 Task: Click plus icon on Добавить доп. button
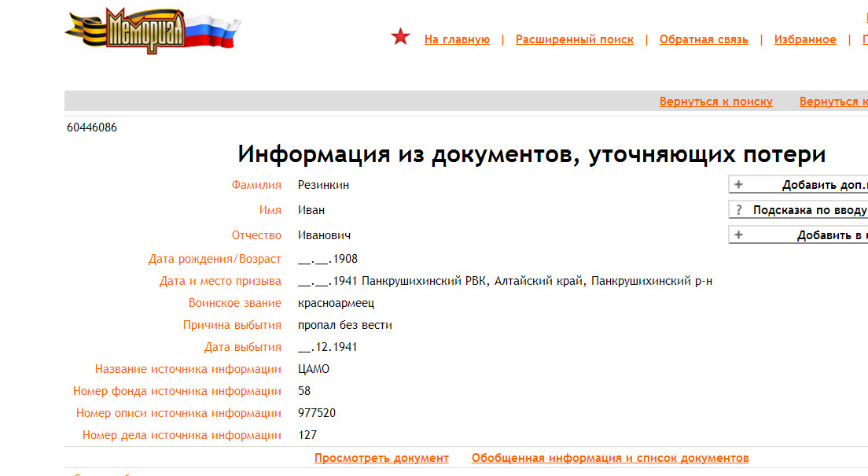(738, 186)
